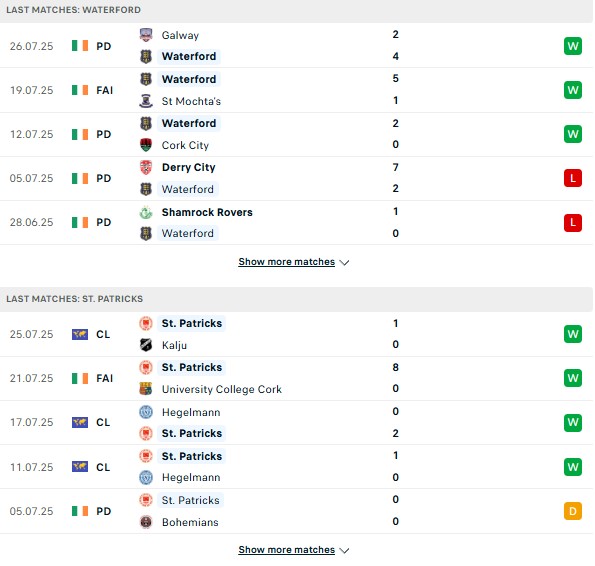Open Shamrock Rovers team name link
Screen dimensions: 595x566
click(207, 212)
